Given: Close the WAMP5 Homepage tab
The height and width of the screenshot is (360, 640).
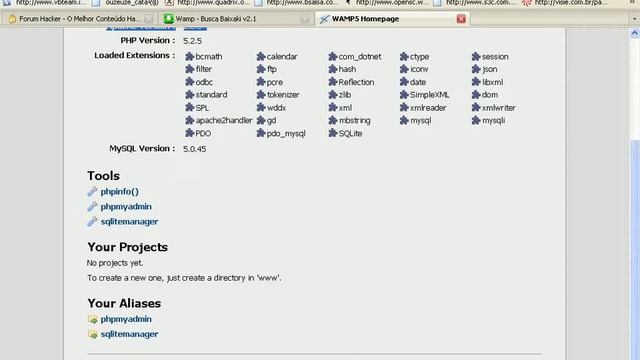Looking at the screenshot, I should click(x=461, y=19).
